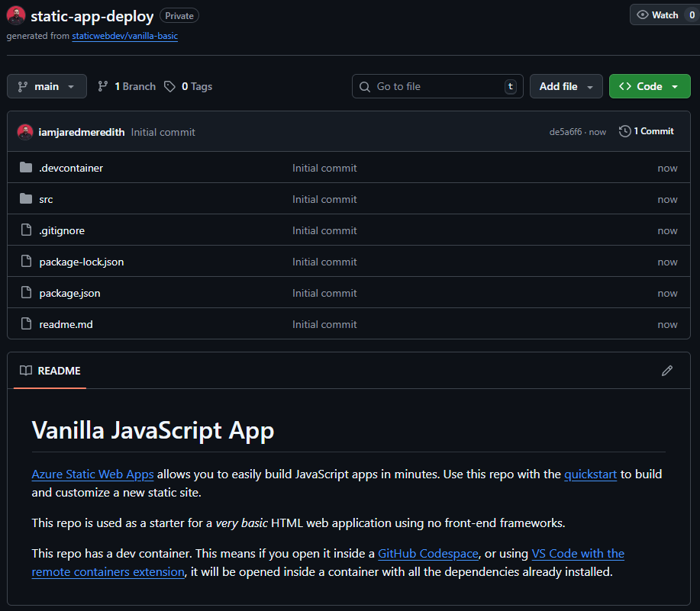Follow the GitHub Codespace link
700x611 pixels.
[x=428, y=554]
